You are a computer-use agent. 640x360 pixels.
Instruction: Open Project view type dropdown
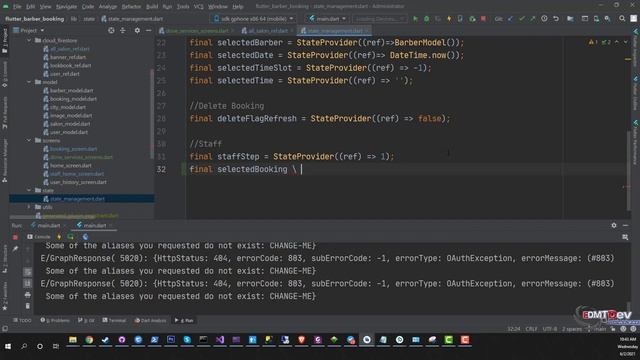[29, 30]
